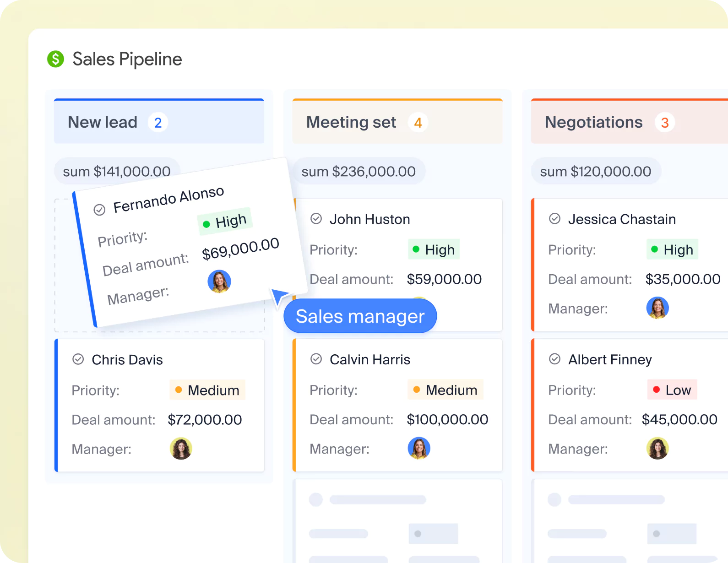This screenshot has height=563, width=728.
Task: Click the red Low priority color dot
Action: 656,390
